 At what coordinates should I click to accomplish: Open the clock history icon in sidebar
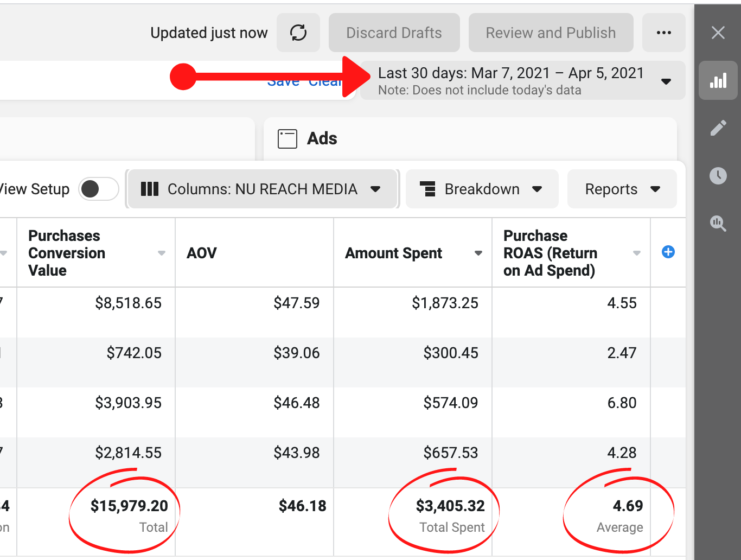point(718,176)
